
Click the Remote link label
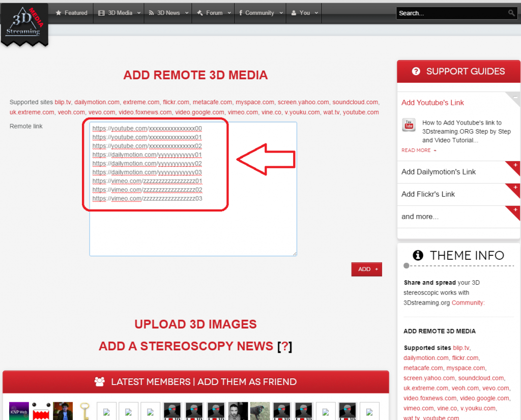[26, 126]
